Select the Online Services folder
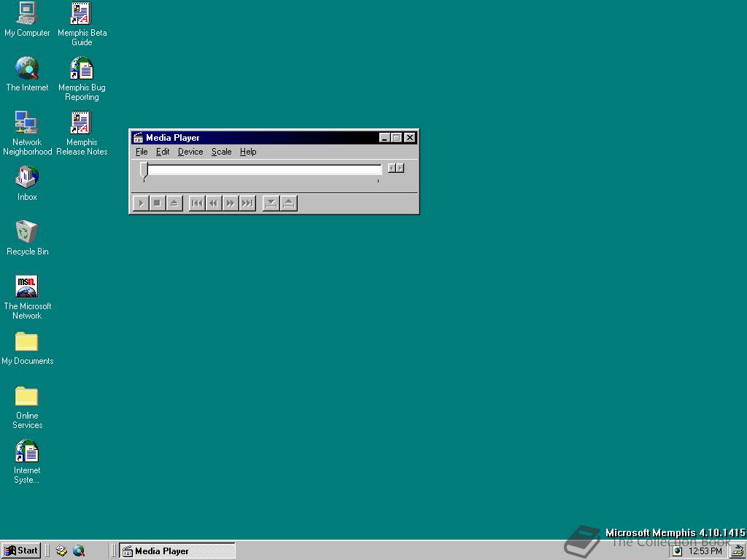Image resolution: width=747 pixels, height=560 pixels. point(27,408)
